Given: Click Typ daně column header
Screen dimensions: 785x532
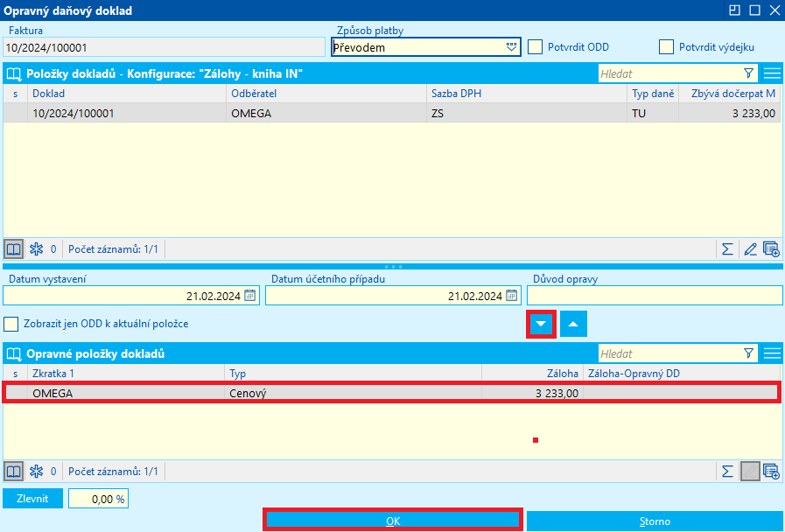Looking at the screenshot, I should tap(652, 94).
